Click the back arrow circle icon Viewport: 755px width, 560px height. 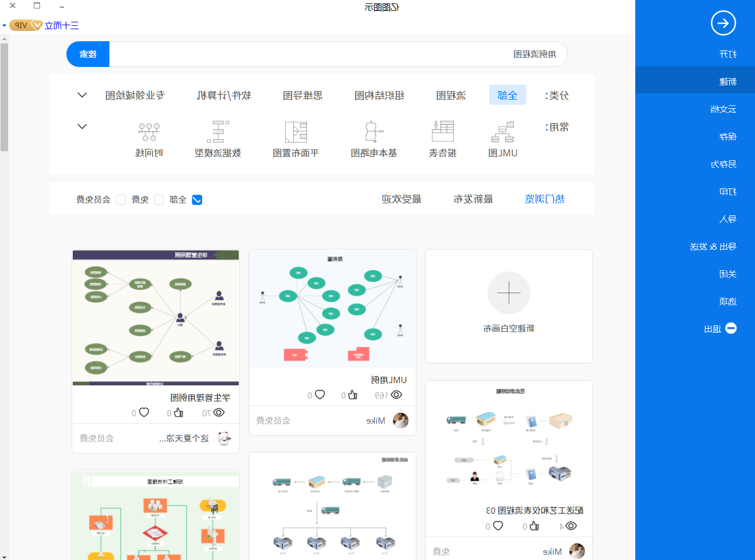coord(723,23)
